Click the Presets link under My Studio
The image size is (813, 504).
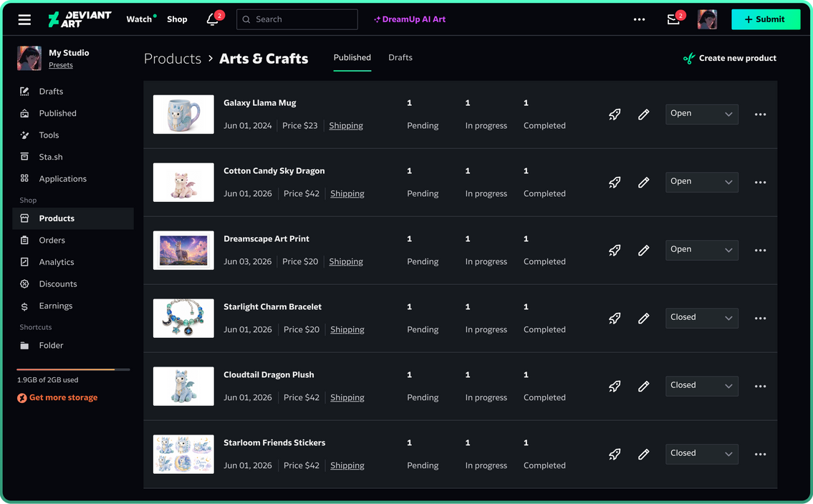(x=61, y=65)
